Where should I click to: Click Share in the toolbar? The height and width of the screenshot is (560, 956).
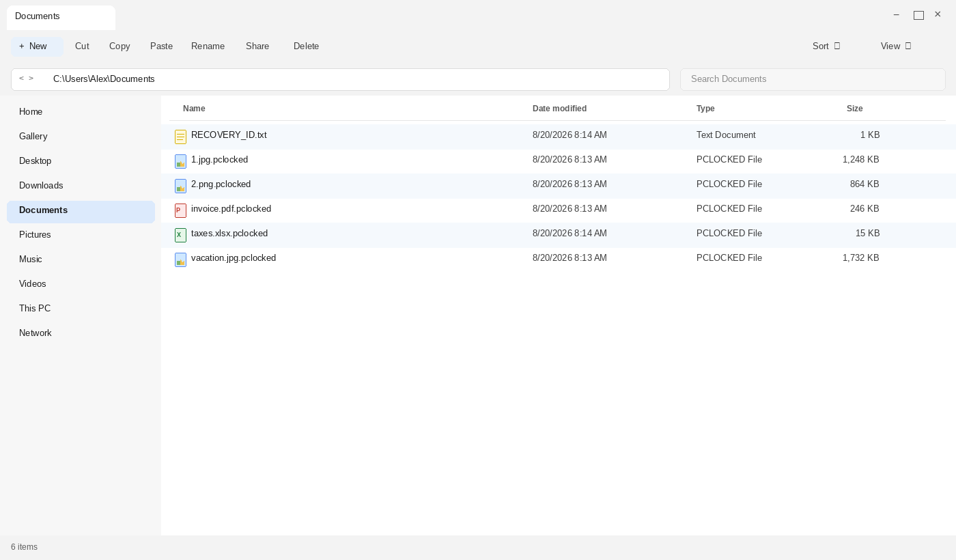click(x=257, y=46)
